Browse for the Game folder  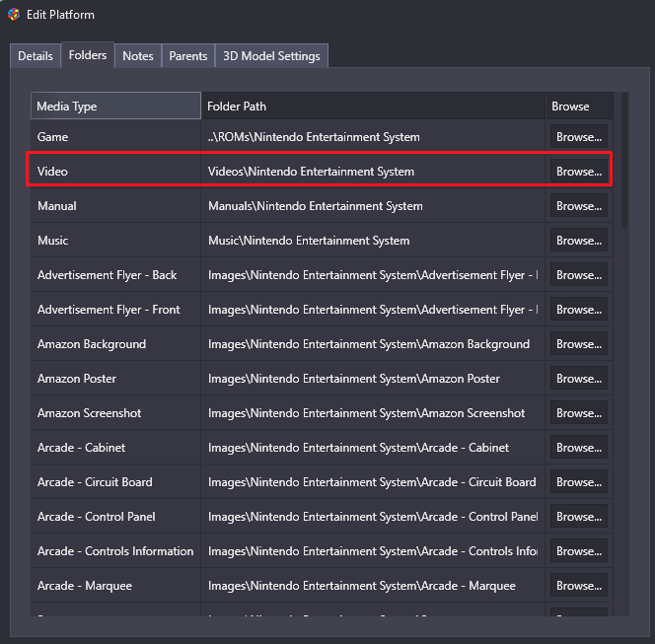pos(579,137)
